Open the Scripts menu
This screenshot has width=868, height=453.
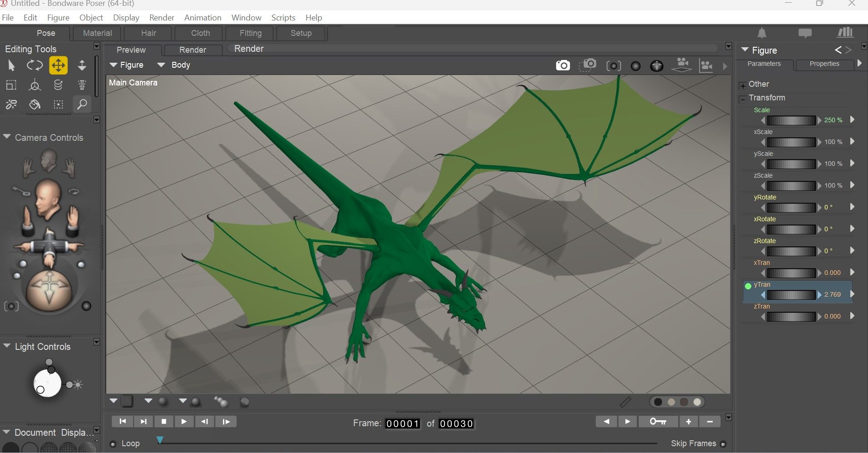(x=283, y=18)
